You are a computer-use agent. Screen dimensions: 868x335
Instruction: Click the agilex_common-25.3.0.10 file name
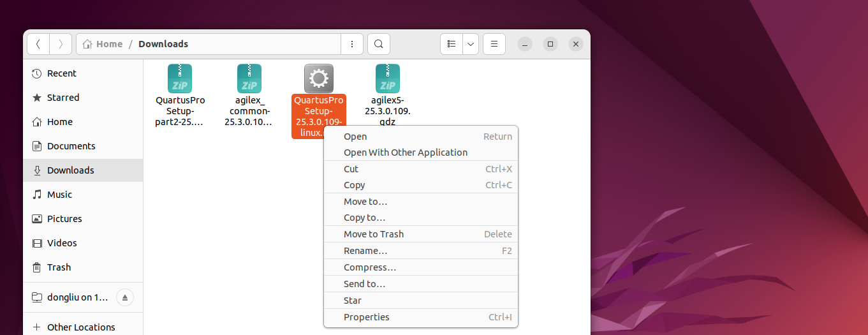(x=249, y=111)
